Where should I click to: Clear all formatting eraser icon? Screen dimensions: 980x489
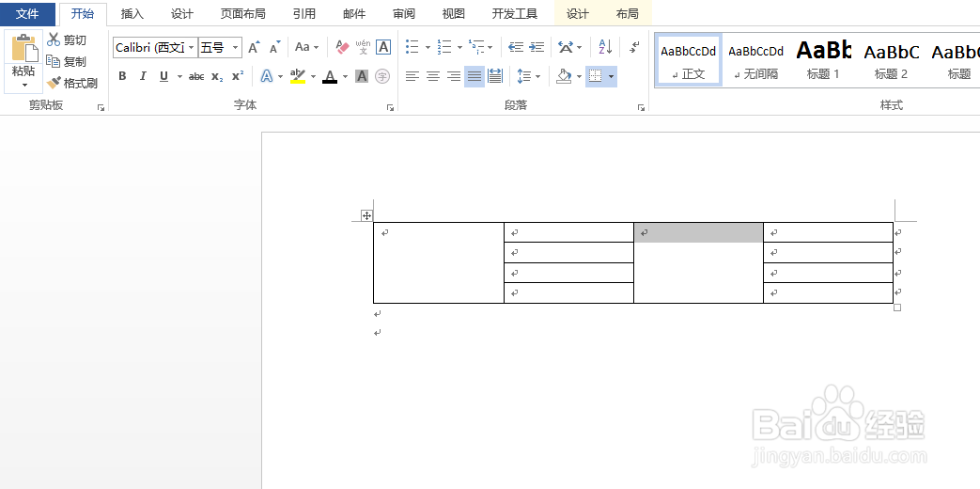point(342,47)
